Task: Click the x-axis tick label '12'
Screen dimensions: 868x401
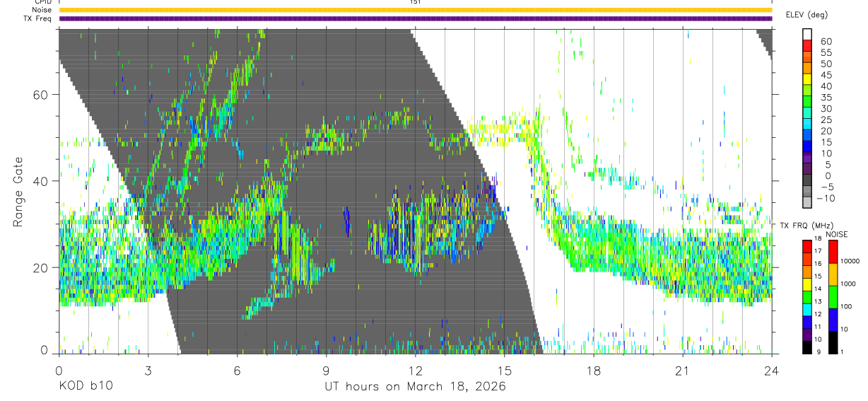Action: click(415, 371)
